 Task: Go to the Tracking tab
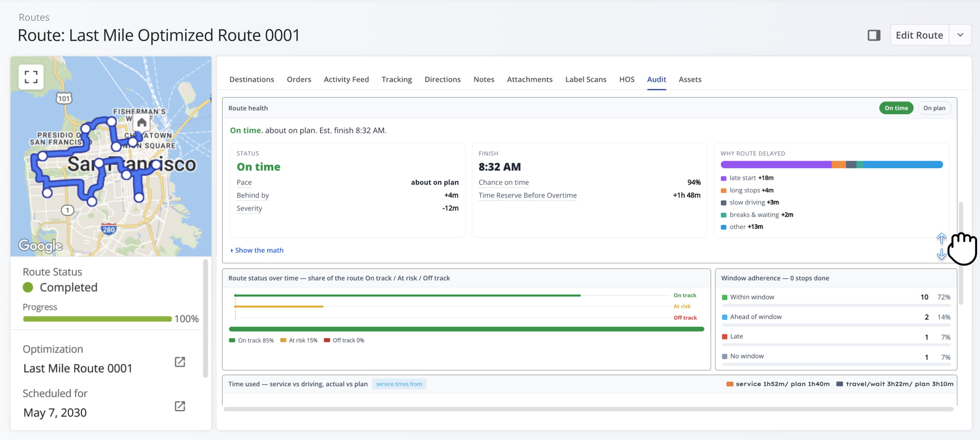397,79
